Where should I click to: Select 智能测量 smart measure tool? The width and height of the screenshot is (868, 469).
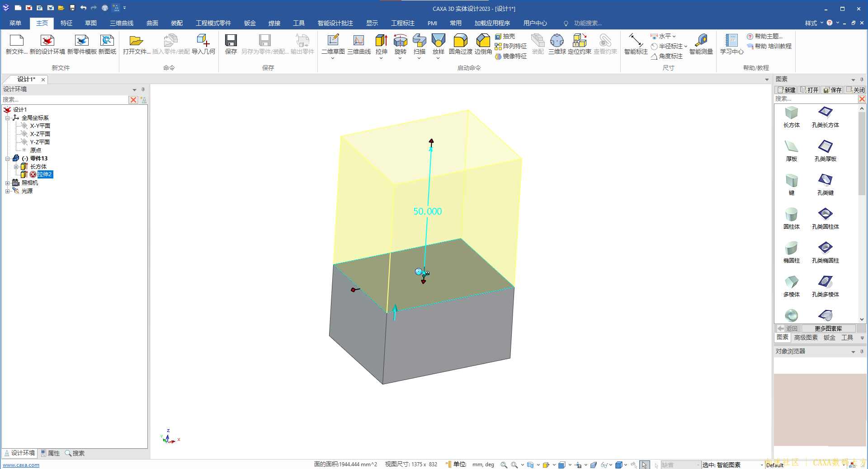point(701,44)
